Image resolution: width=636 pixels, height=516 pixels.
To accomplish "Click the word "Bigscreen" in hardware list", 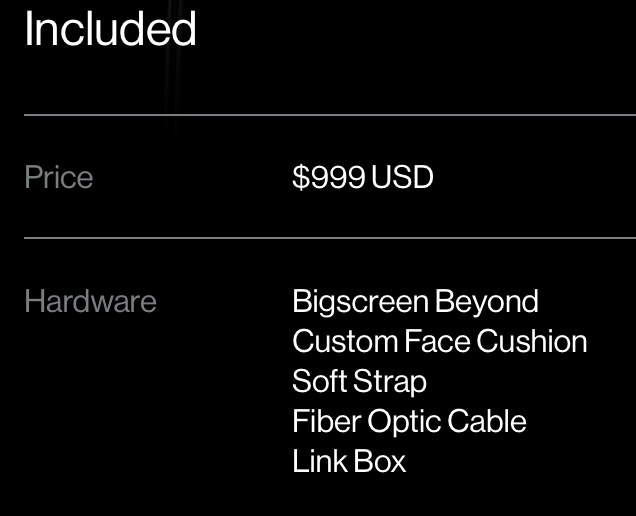I will pos(361,302).
